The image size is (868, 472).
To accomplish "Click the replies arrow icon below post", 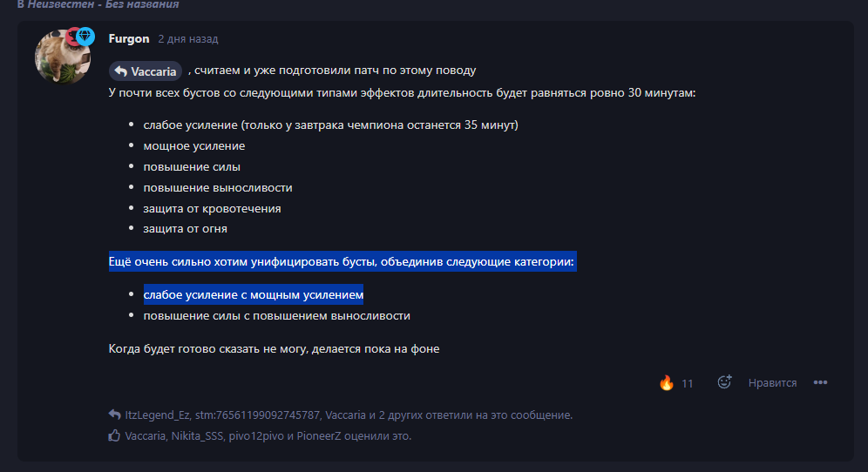I will (x=114, y=415).
